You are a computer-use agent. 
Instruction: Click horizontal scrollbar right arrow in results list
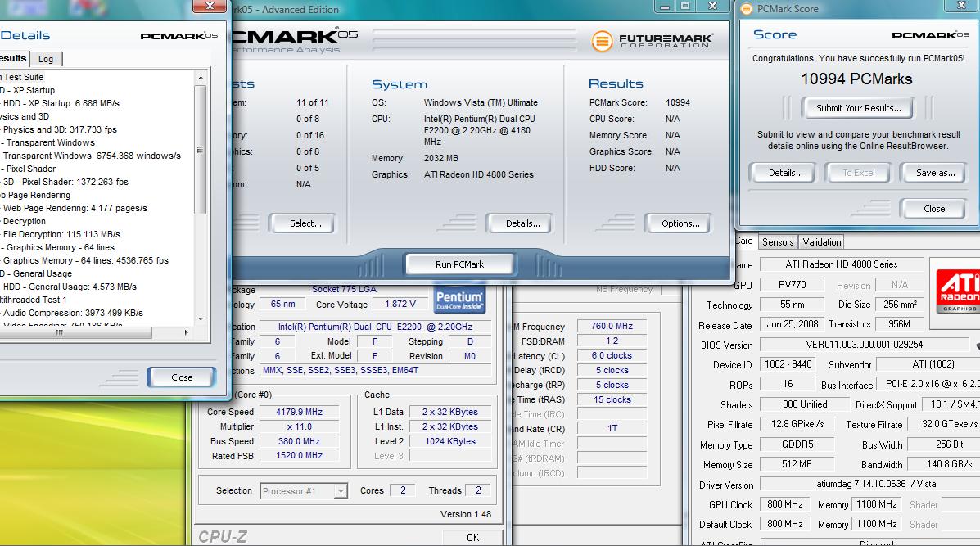[186, 333]
